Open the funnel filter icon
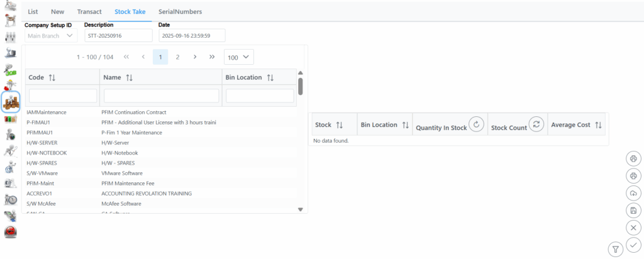The height and width of the screenshot is (259, 644). [616, 250]
